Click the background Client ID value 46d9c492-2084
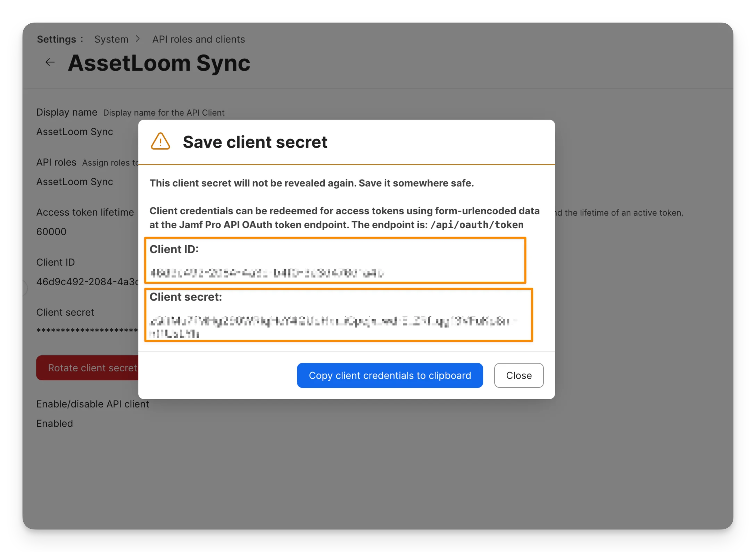 (88, 282)
